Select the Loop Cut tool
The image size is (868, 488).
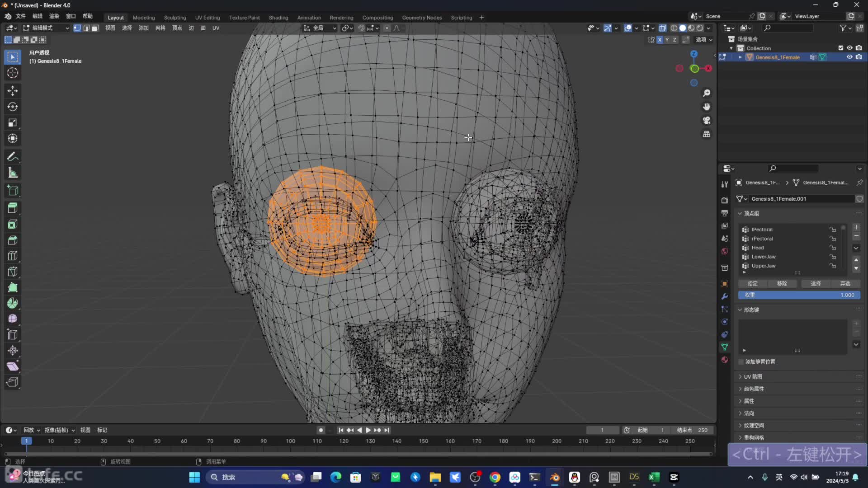[13, 256]
